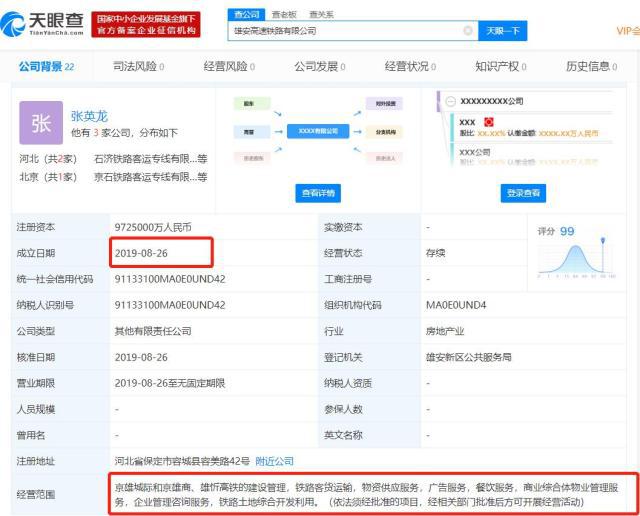
Task: Switch to the 查关系 search tab
Action: tap(321, 15)
